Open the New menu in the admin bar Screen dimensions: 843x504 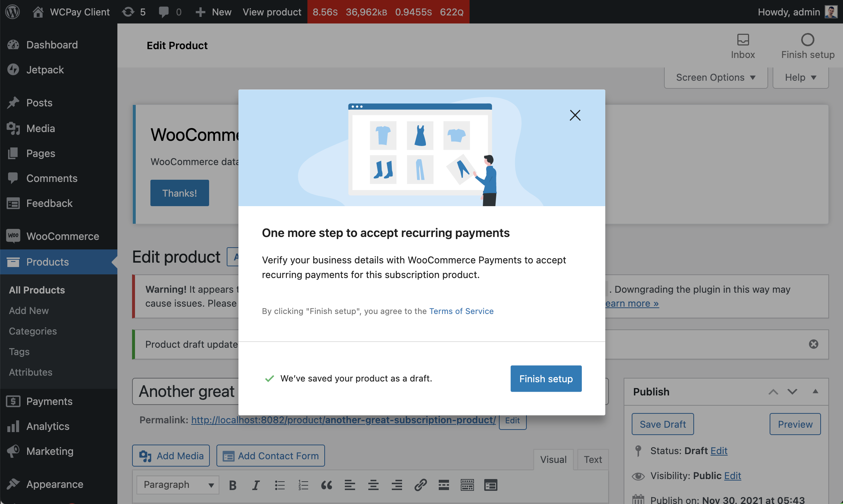pos(213,12)
